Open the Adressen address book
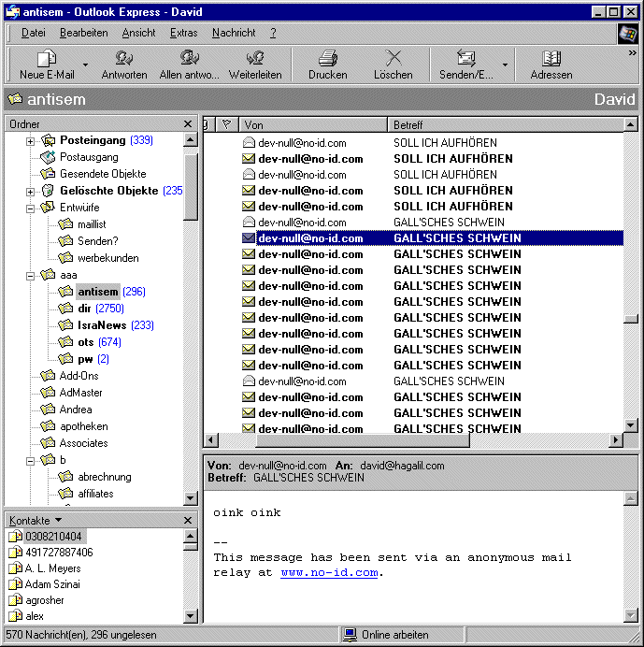This screenshot has height=647, width=644. coord(551,59)
